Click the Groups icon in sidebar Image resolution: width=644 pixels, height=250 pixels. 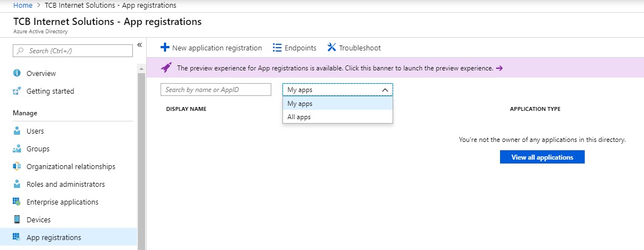(x=17, y=149)
